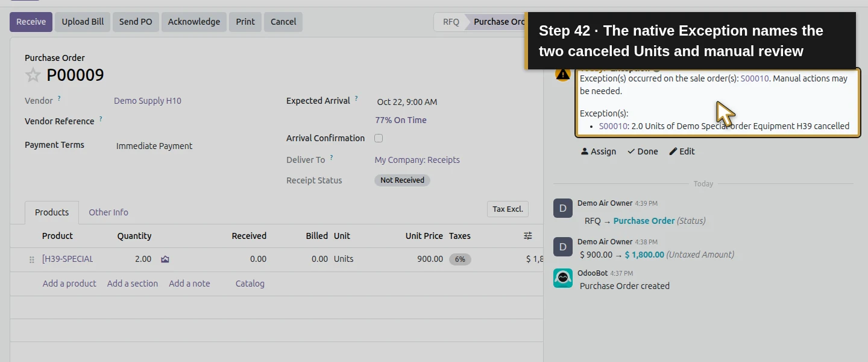
Task: Edit the exception activity
Action: pyautogui.click(x=682, y=151)
